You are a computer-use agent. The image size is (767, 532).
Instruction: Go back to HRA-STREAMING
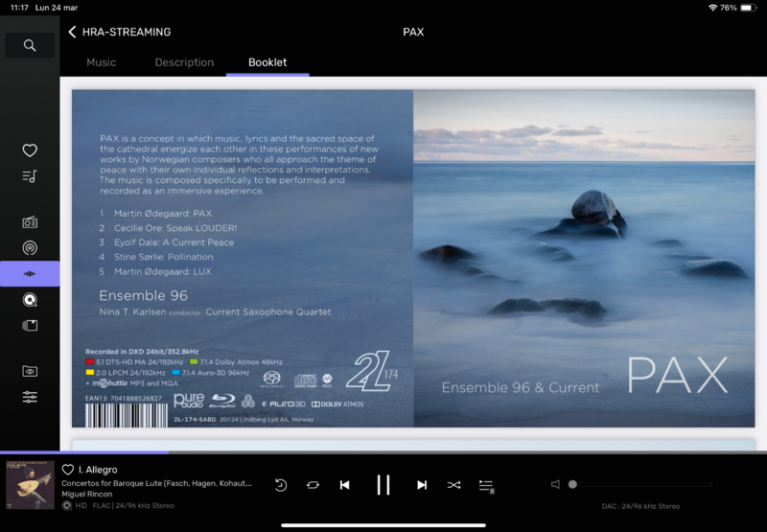tap(73, 32)
